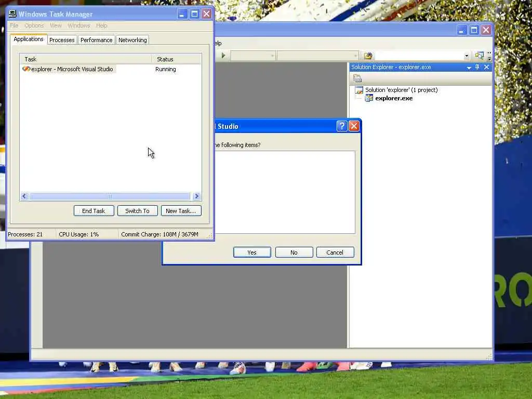Click the explorer.exe project icon
The image size is (532, 399).
point(369,98)
